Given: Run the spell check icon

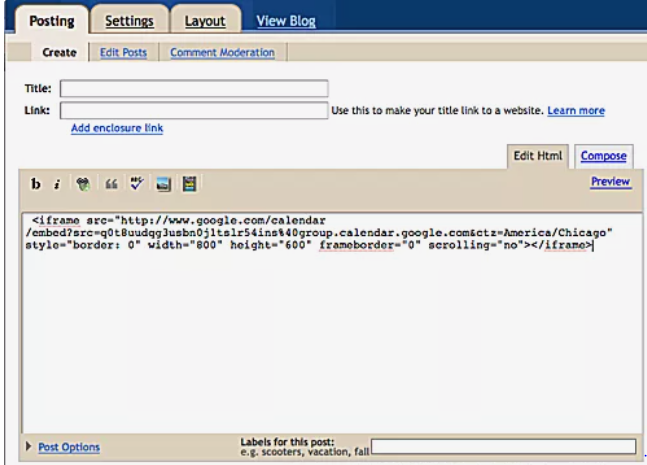Looking at the screenshot, I should [137, 184].
